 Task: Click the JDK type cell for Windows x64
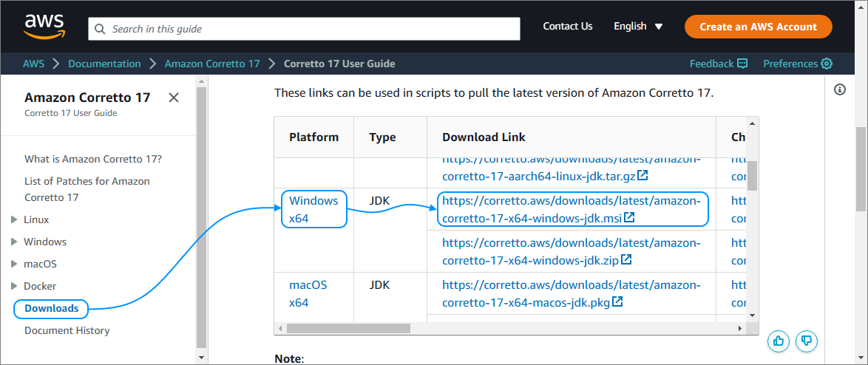click(x=380, y=201)
